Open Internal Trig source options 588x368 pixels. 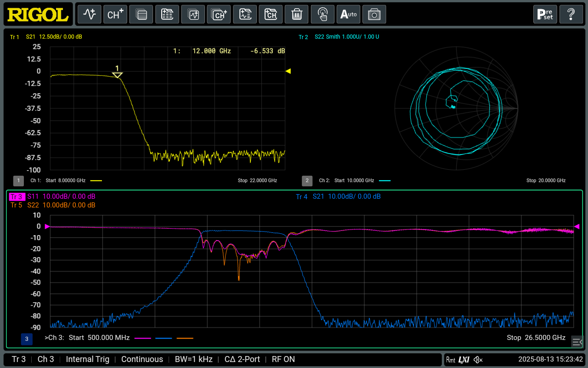[88, 359]
